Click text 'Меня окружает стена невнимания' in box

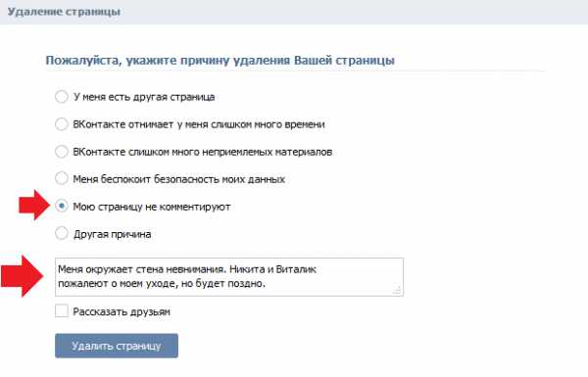pos(141,269)
